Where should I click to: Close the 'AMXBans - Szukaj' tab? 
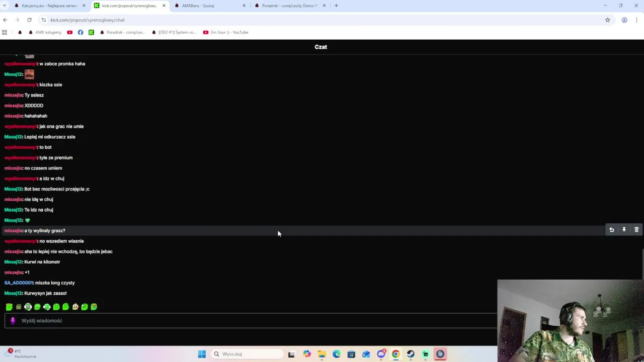click(244, 6)
